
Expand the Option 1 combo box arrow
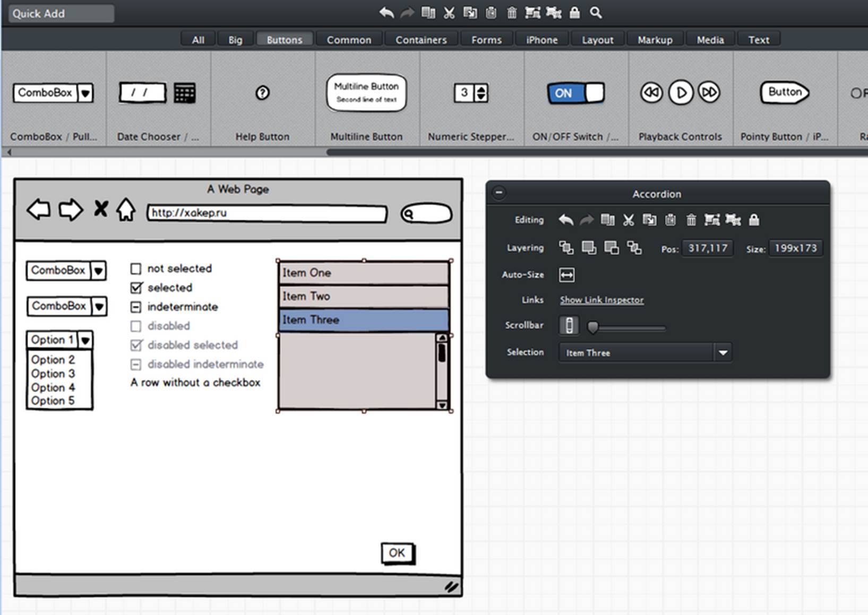(x=85, y=340)
